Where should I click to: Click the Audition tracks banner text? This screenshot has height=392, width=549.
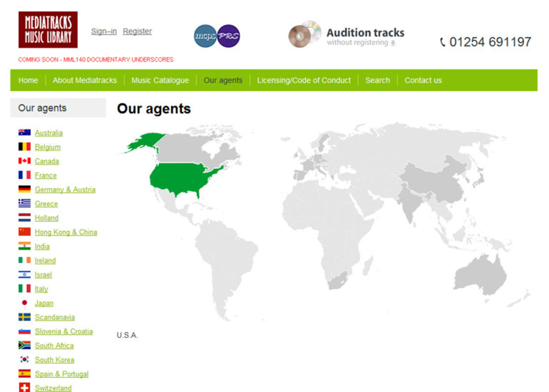365,33
